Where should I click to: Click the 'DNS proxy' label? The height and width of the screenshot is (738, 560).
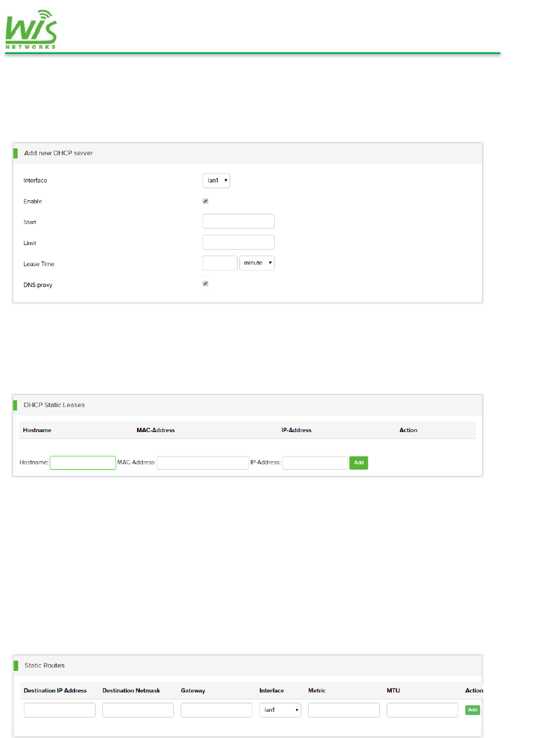click(x=38, y=285)
